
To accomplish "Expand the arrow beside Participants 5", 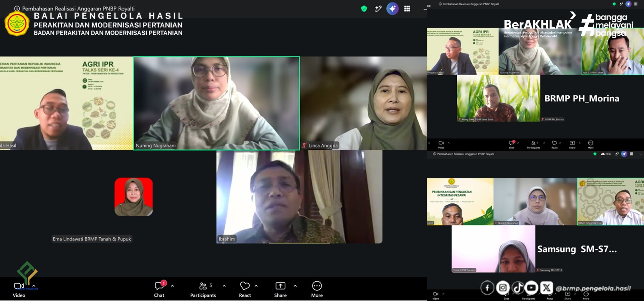I will point(224,286).
